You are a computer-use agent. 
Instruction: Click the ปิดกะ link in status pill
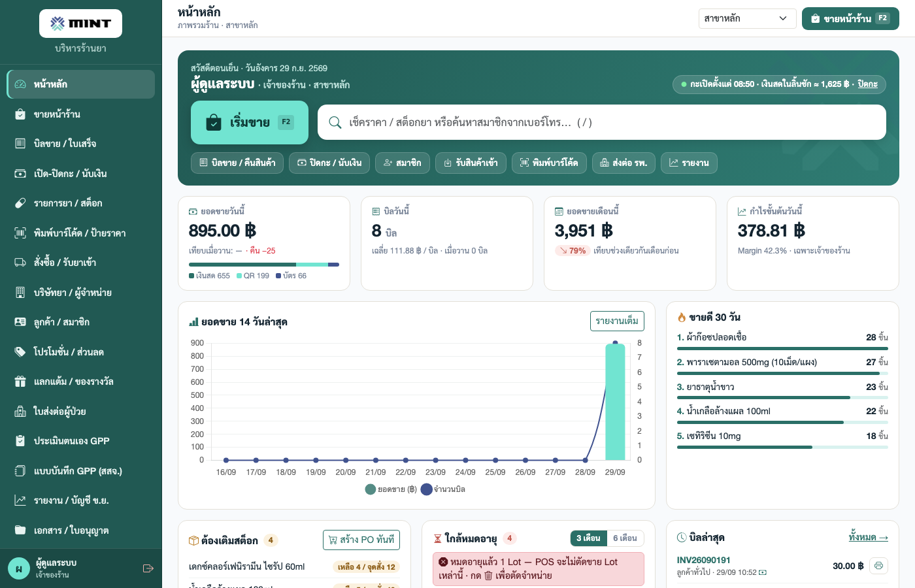click(x=867, y=84)
